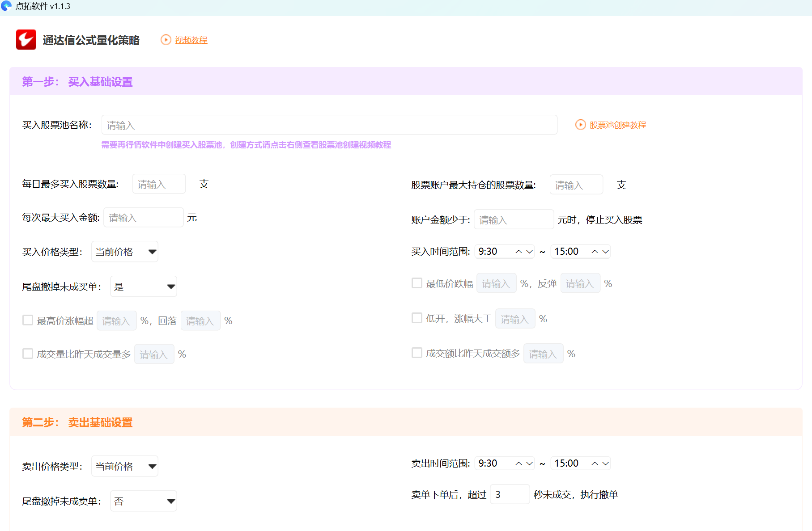
Task: Check the 成交量比昨天成交量多 option
Action: pyautogui.click(x=28, y=354)
